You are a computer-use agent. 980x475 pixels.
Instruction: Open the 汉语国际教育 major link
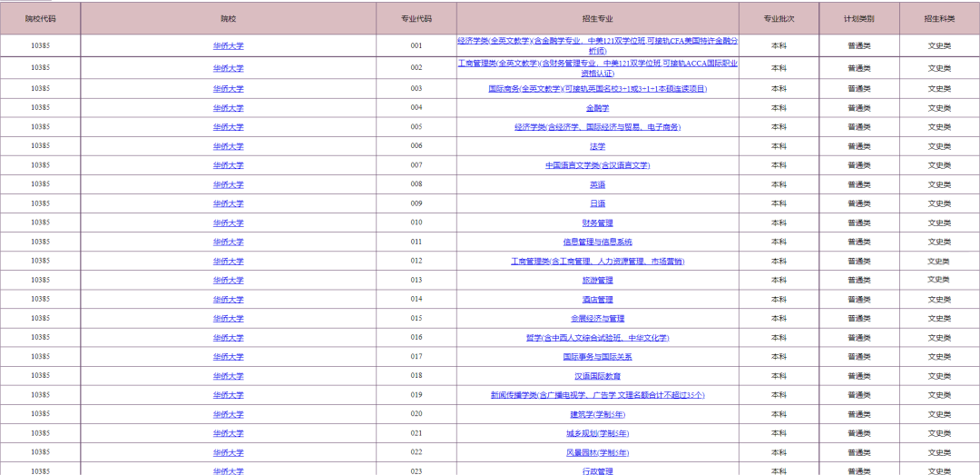tap(597, 376)
